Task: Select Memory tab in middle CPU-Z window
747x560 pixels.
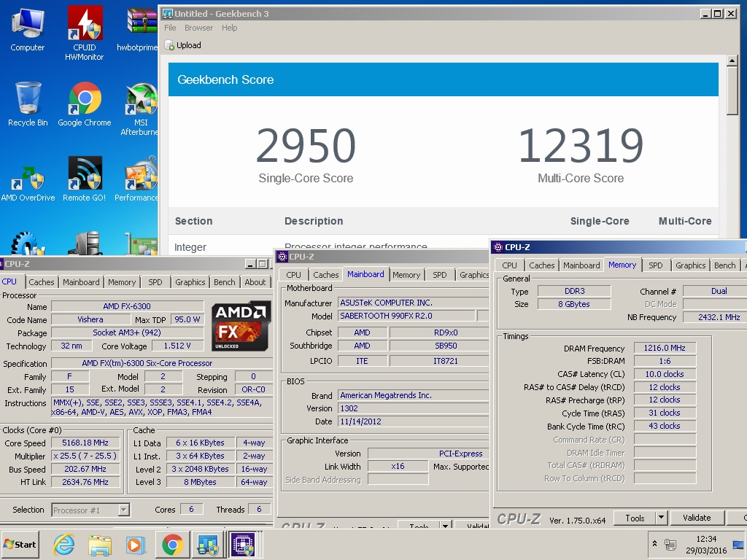Action: coord(406,275)
